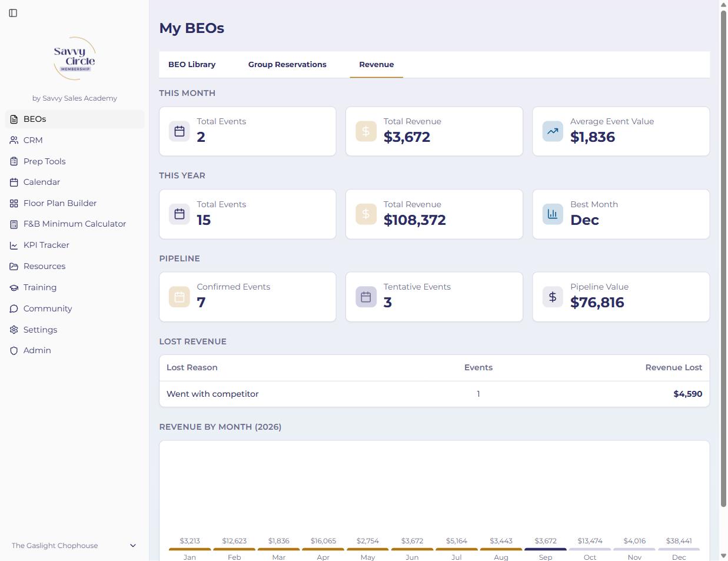Click the December revenue bar
Screen dimensions: 728x561
point(679,549)
